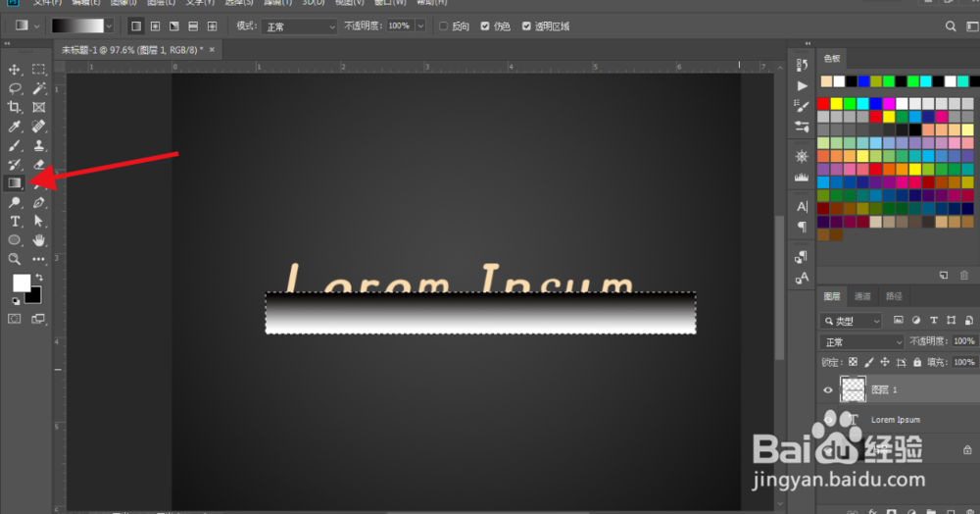Select the Gradient tool in toolbox

tap(15, 183)
